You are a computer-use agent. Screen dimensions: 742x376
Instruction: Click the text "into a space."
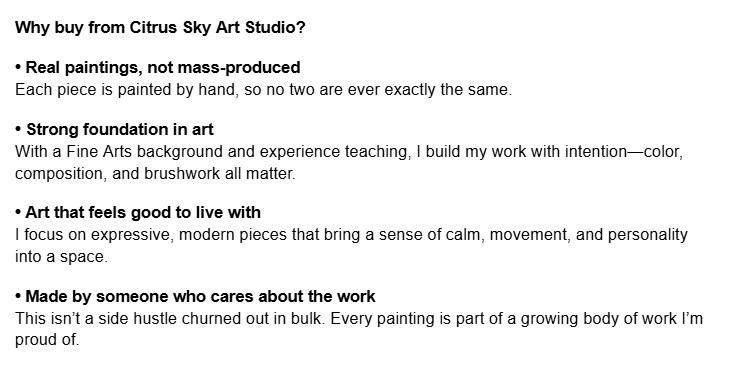(62, 257)
